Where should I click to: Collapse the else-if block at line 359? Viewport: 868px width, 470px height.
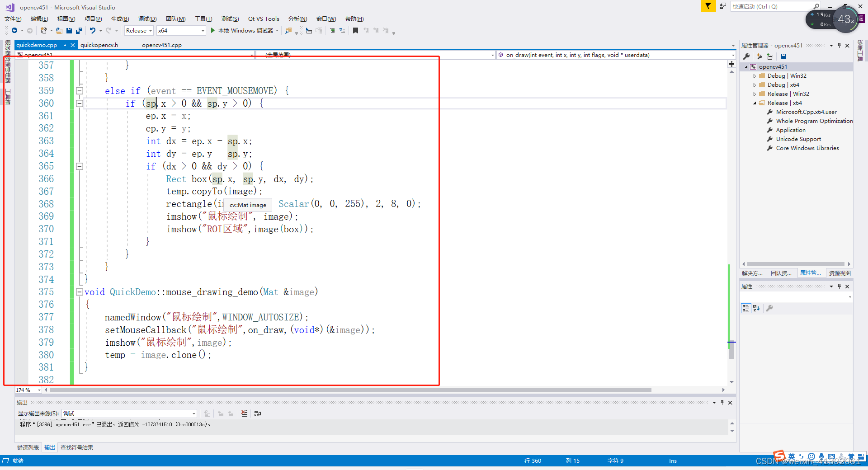(x=80, y=91)
